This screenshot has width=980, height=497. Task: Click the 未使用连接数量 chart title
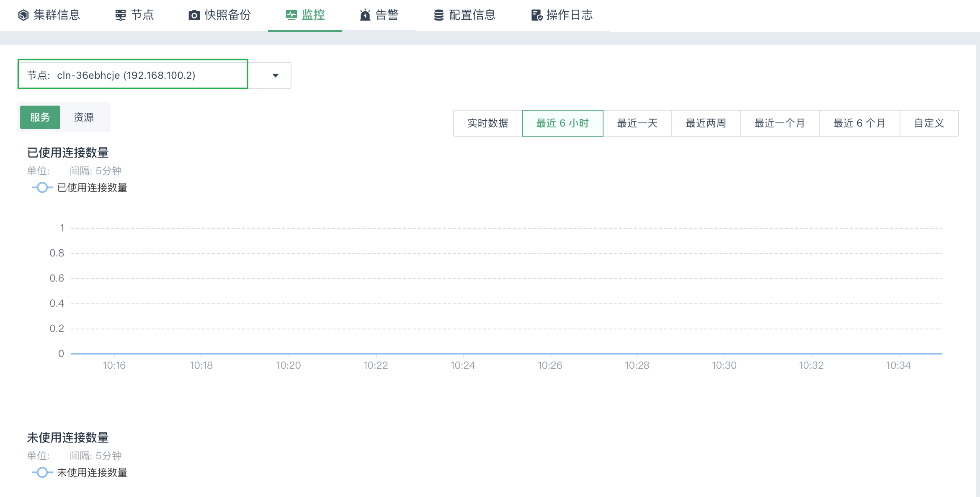click(x=68, y=437)
